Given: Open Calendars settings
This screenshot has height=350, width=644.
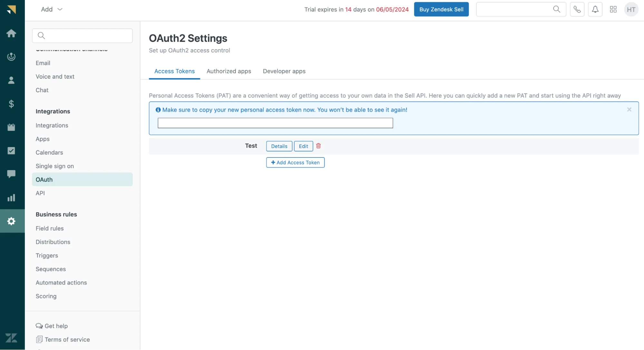Looking at the screenshot, I should (x=49, y=153).
